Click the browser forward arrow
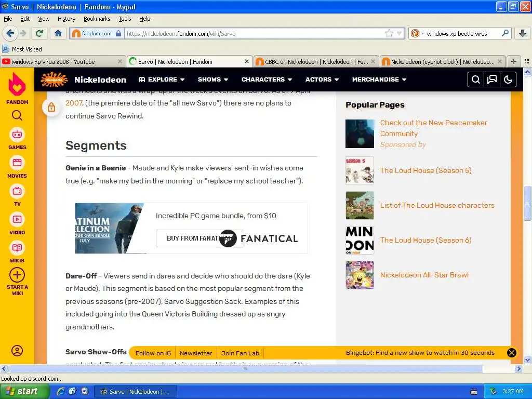Image resolution: width=532 pixels, height=399 pixels. (x=23, y=33)
